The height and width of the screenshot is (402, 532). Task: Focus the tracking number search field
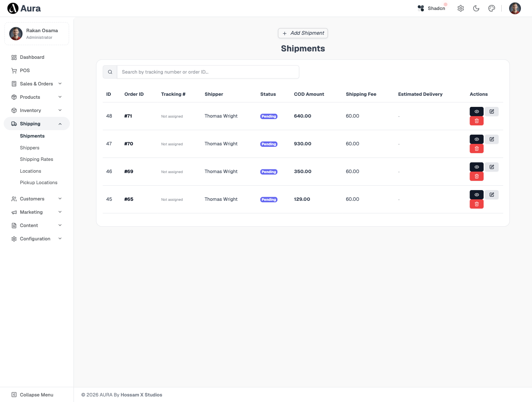[208, 72]
